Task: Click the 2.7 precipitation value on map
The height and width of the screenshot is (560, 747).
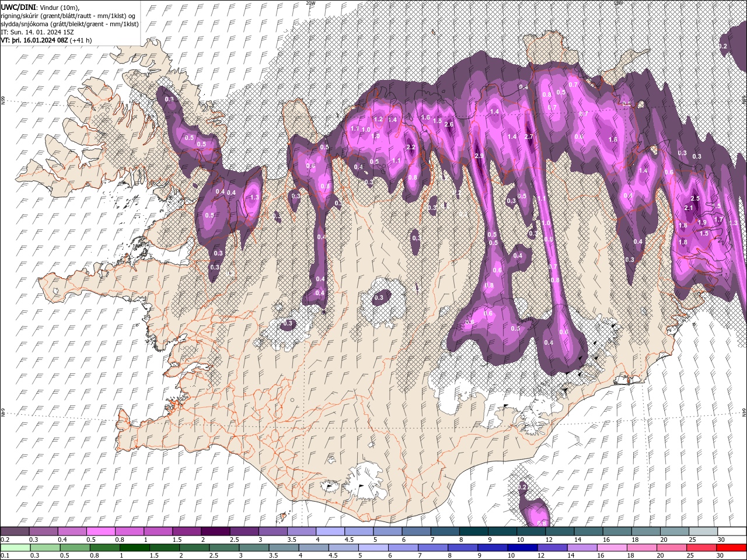Action: 529,136
